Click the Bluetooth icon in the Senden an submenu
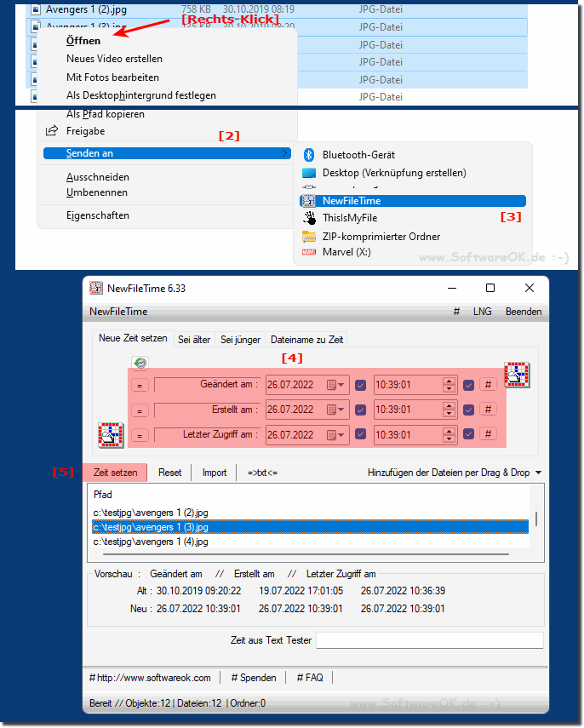Image resolution: width=584 pixels, height=728 pixels. point(309,155)
